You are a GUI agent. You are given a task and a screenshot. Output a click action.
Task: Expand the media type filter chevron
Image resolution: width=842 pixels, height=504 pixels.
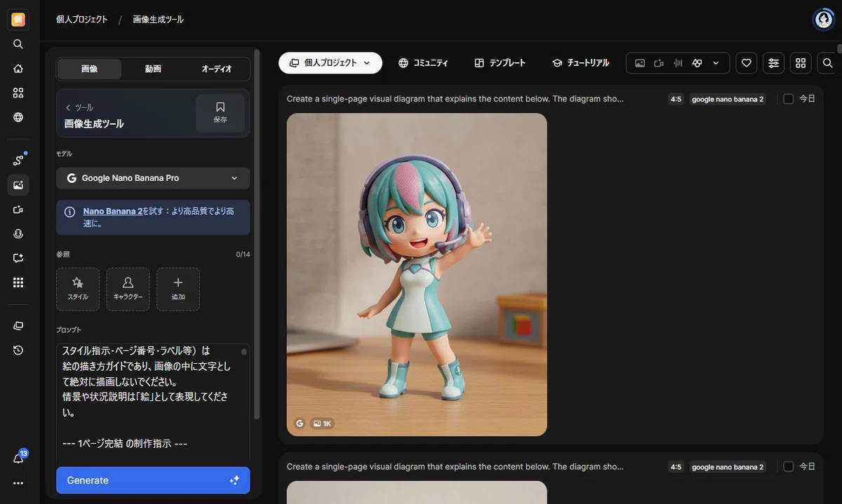[x=716, y=63]
